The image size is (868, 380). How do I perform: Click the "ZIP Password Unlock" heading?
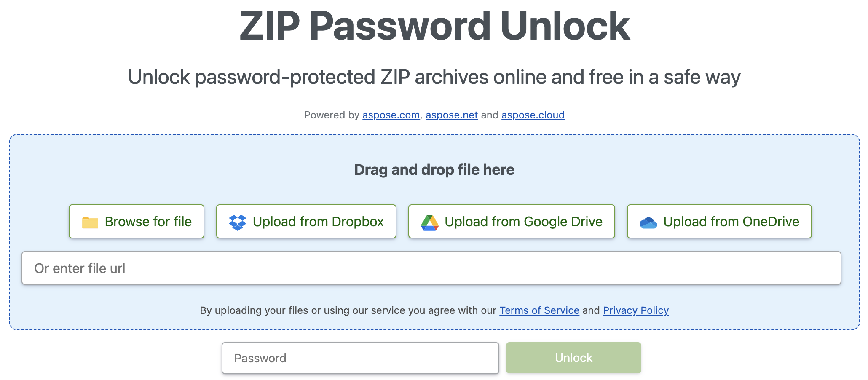pyautogui.click(x=434, y=26)
